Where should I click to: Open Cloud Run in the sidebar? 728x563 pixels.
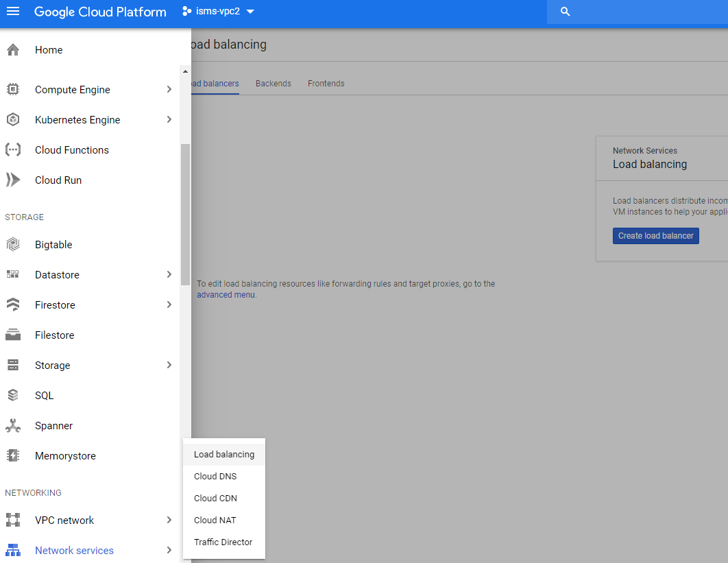click(58, 180)
